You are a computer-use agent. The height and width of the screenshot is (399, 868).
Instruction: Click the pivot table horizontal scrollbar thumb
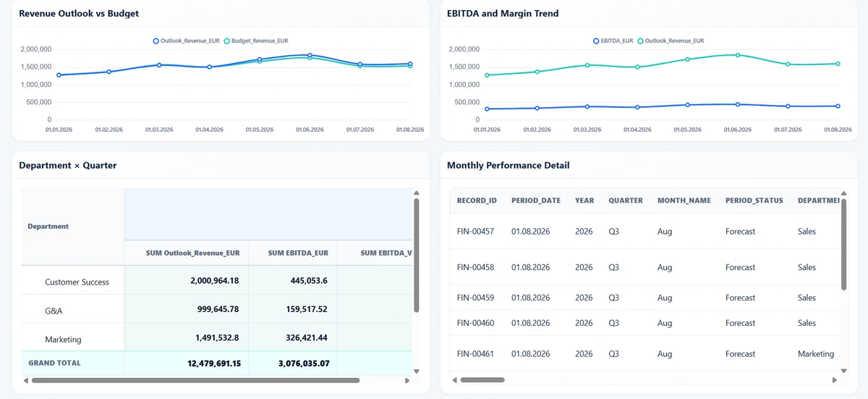195,379
